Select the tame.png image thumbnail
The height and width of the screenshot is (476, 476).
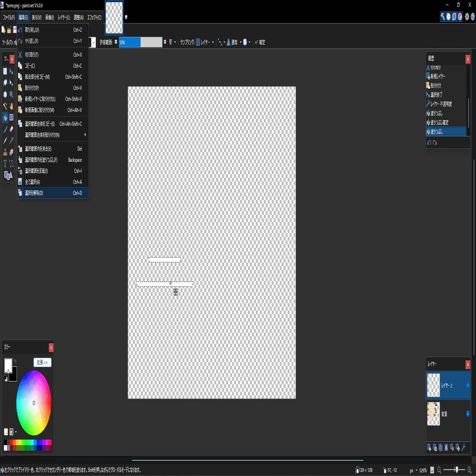(114, 18)
